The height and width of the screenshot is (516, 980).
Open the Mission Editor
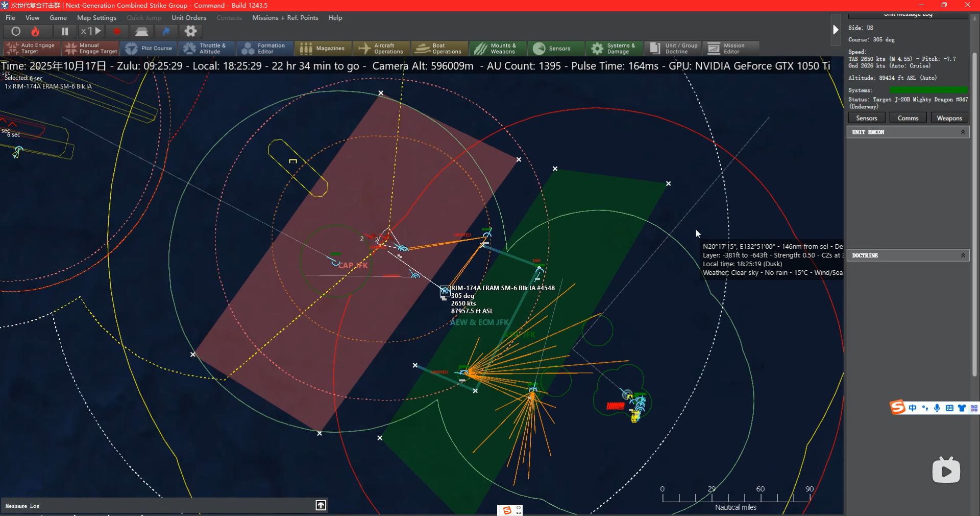point(730,49)
